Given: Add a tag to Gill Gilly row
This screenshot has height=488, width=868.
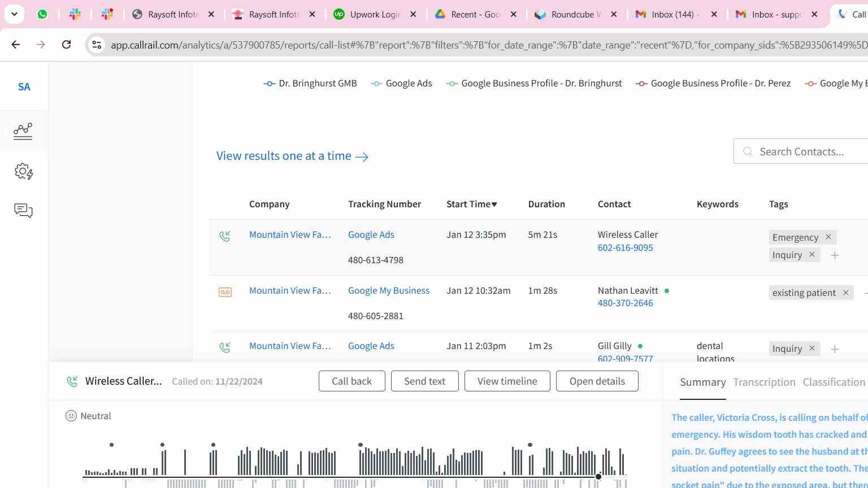Looking at the screenshot, I should click(835, 349).
